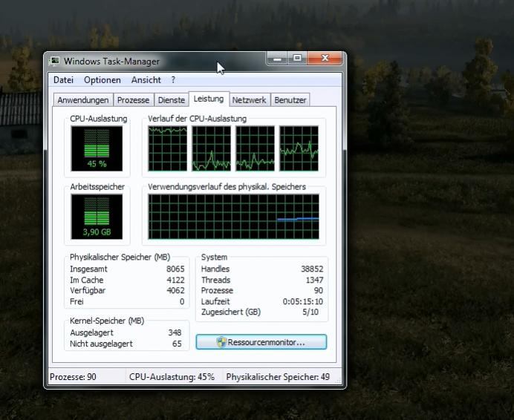Image resolution: width=514 pixels, height=420 pixels.
Task: Open the Ressourcenmonitor button
Action: (261, 342)
